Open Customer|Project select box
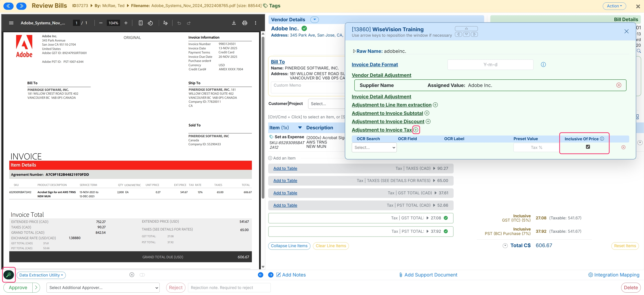644x295 pixels. click(327, 104)
